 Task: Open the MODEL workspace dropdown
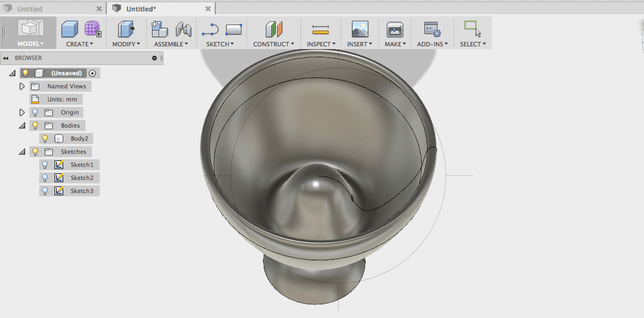click(x=31, y=44)
